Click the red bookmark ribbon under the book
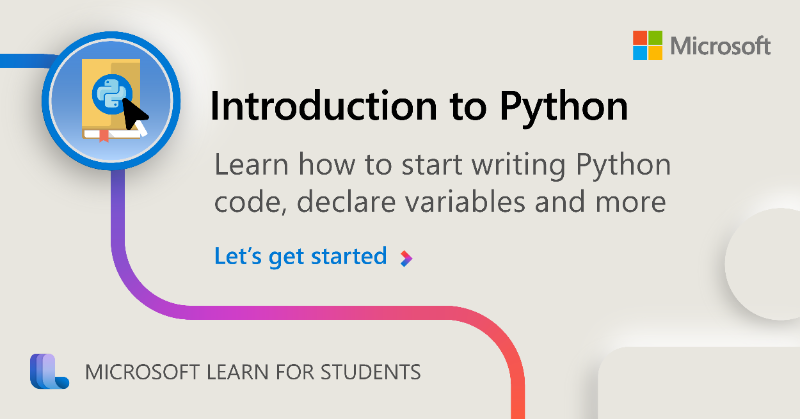The width and height of the screenshot is (800, 419). (x=104, y=135)
